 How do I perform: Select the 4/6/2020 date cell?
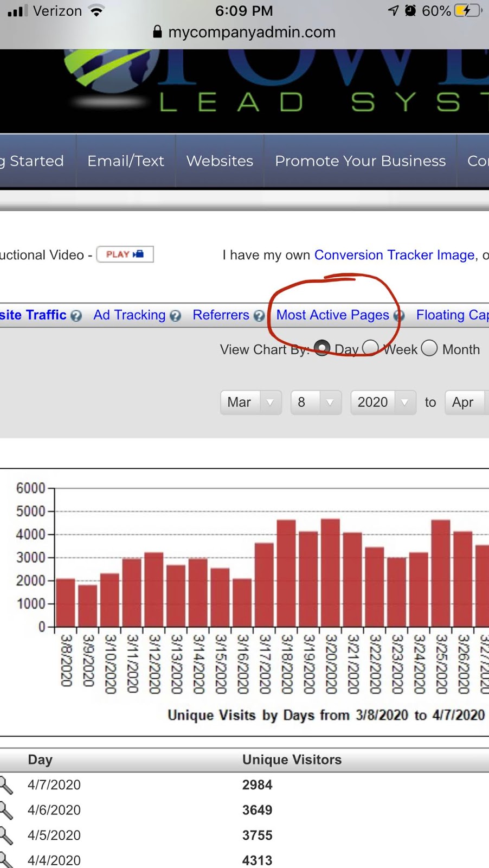tap(54, 810)
